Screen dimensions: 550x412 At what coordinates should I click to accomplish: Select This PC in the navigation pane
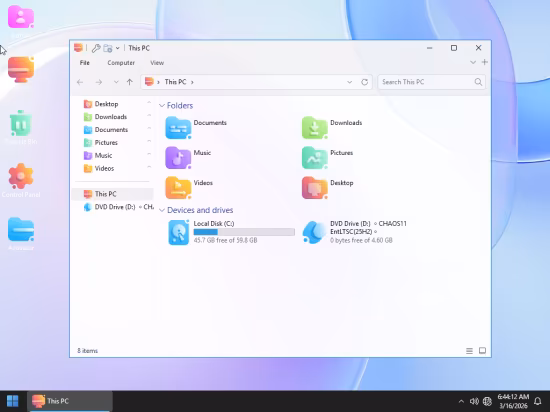coord(113,194)
